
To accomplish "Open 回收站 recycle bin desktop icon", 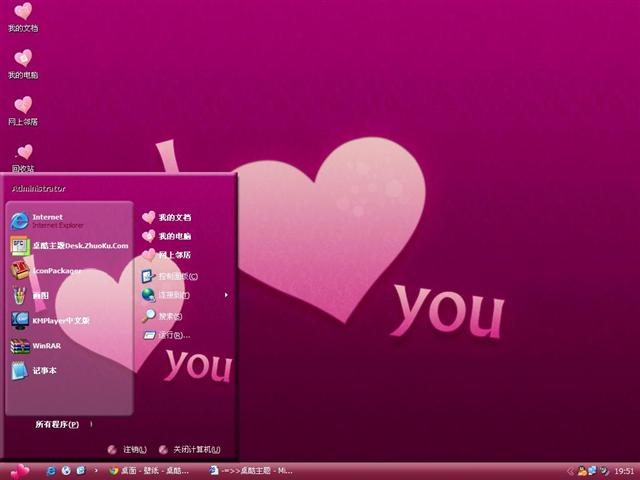I will (x=23, y=158).
